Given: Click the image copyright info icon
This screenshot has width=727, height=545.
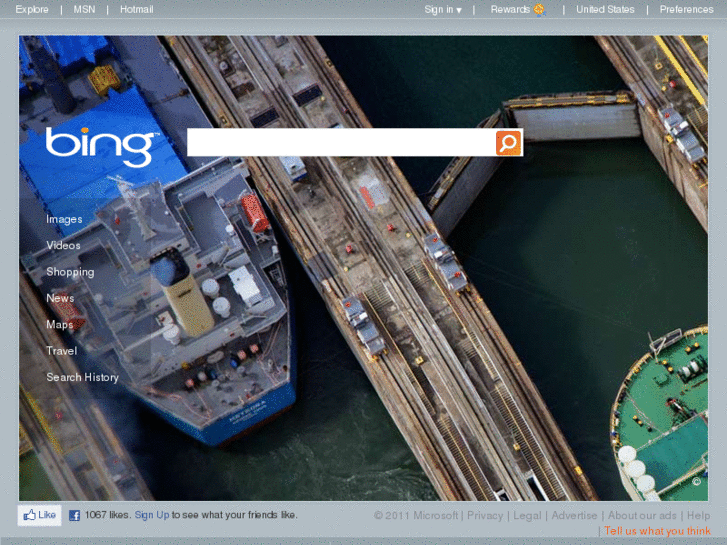Looking at the screenshot, I should coord(696,482).
